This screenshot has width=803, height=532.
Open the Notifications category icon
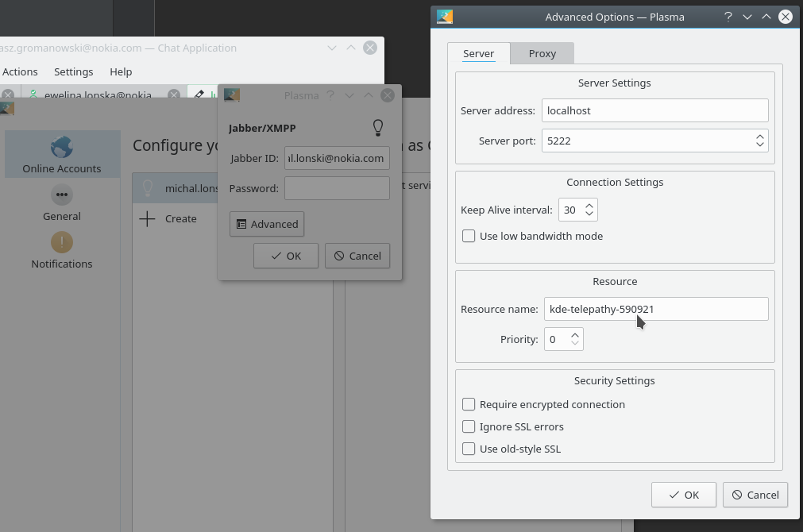pyautogui.click(x=62, y=242)
